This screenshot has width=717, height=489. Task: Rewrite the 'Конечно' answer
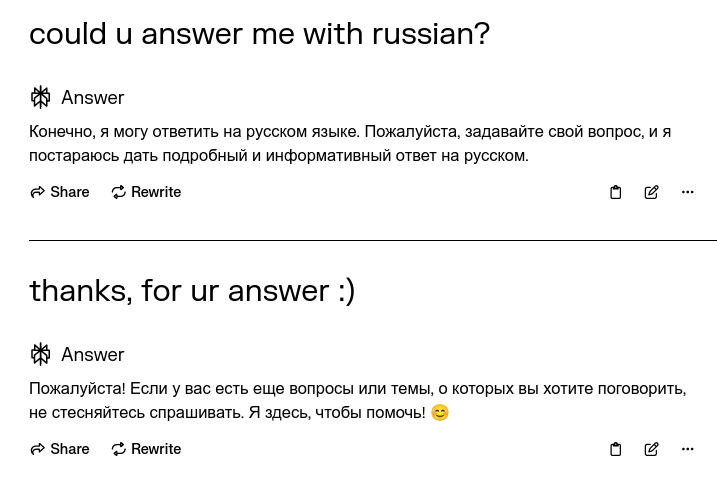coord(146,192)
